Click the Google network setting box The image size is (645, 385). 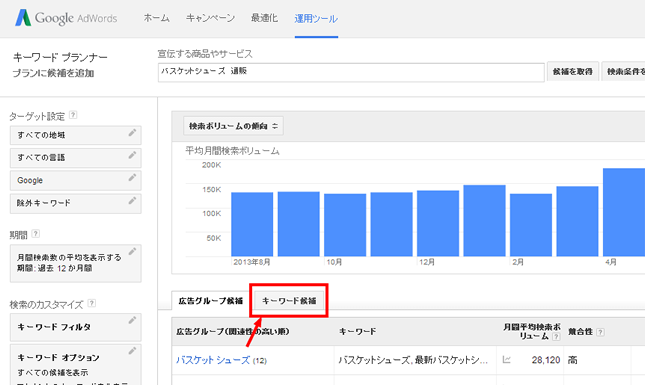coord(76,181)
